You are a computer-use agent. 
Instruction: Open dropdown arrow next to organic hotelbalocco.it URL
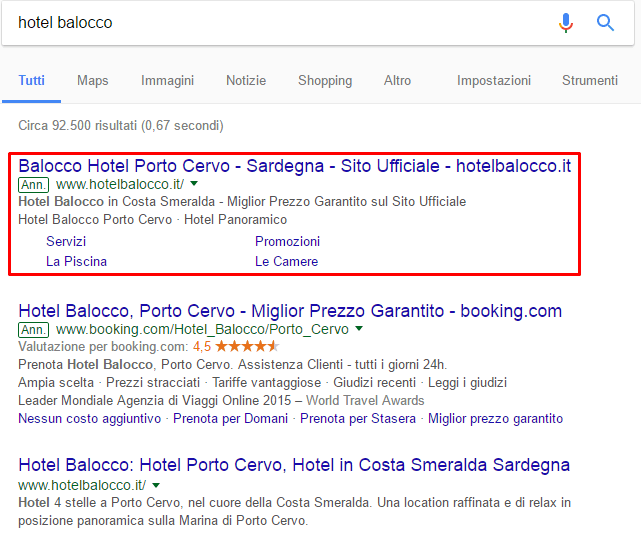156,484
